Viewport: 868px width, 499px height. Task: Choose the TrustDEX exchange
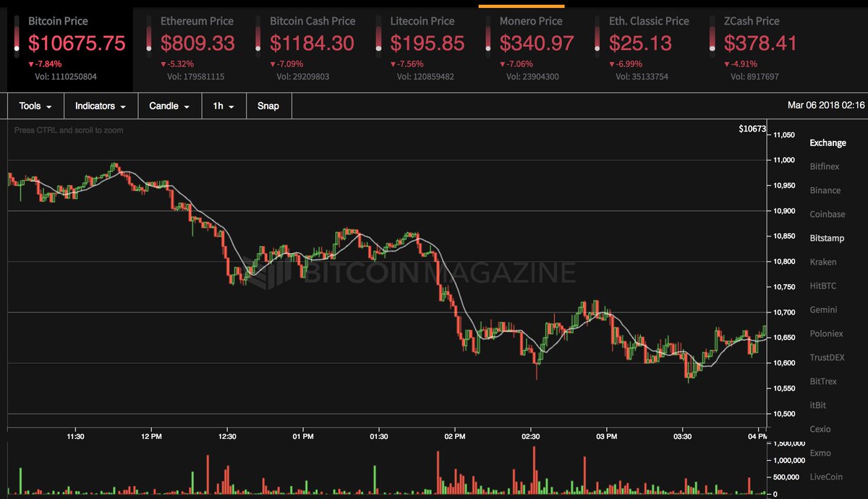(827, 357)
